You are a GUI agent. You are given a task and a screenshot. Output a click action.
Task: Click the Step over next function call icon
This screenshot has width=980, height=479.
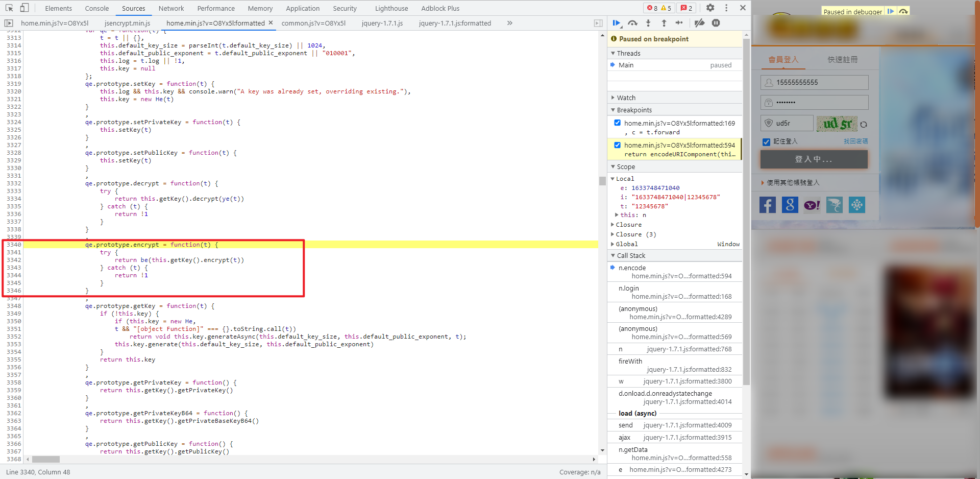(x=632, y=23)
